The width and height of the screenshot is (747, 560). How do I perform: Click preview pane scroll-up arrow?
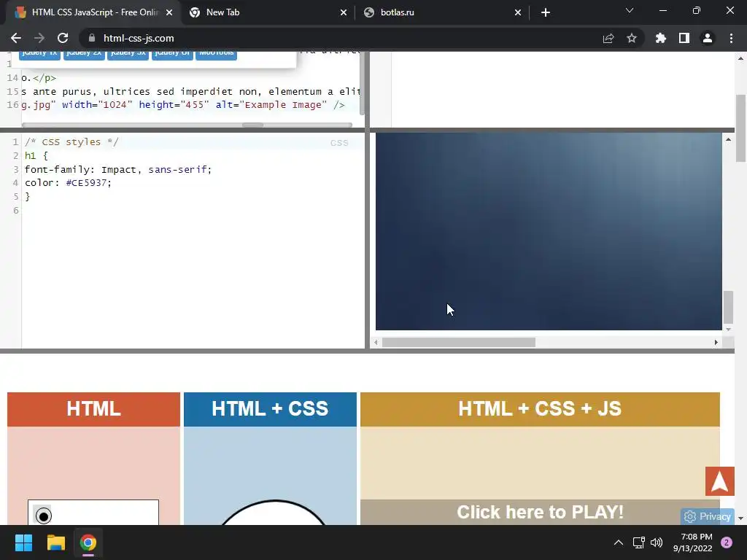point(729,139)
